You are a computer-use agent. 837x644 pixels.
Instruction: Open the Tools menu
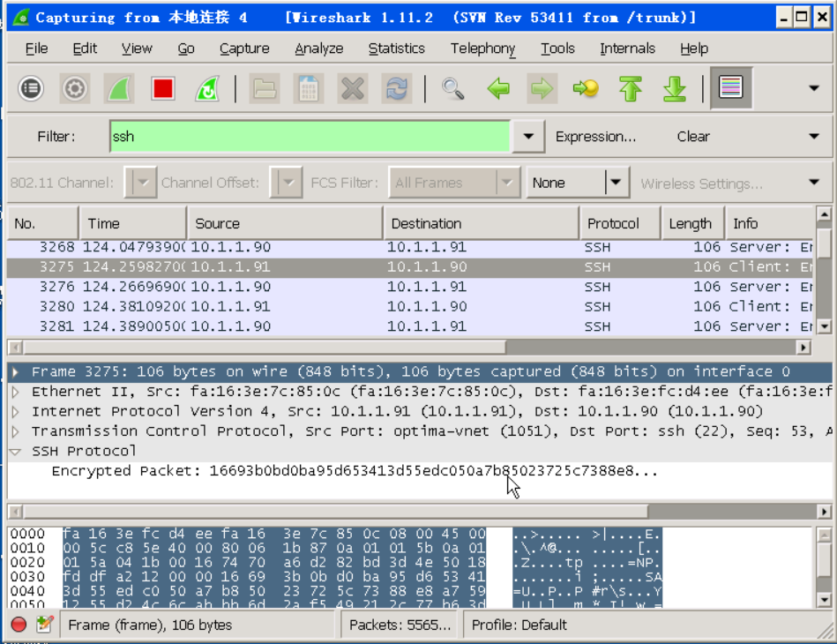click(x=557, y=49)
